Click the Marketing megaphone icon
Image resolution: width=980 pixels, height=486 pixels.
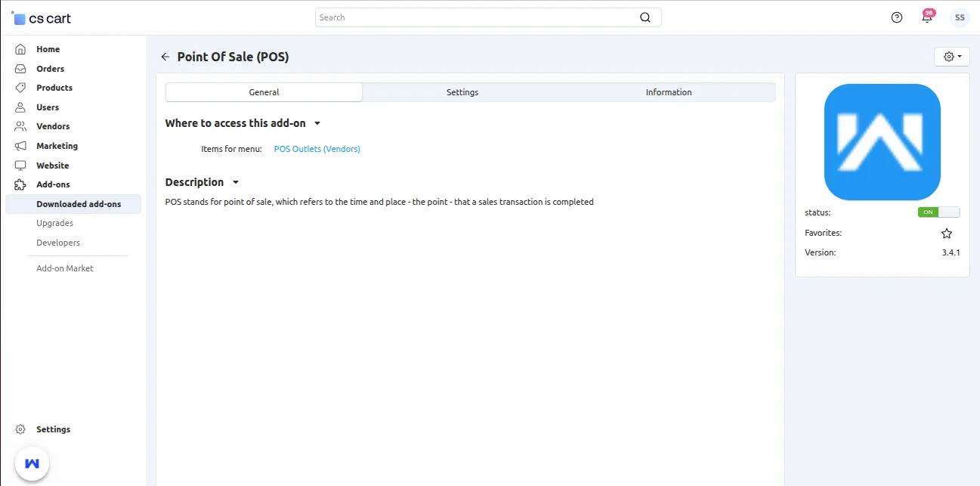point(20,146)
